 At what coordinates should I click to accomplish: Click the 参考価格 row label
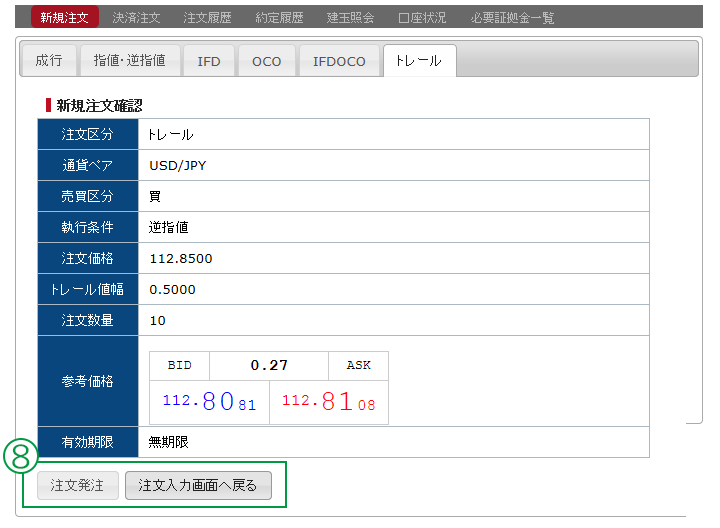[x=88, y=381]
